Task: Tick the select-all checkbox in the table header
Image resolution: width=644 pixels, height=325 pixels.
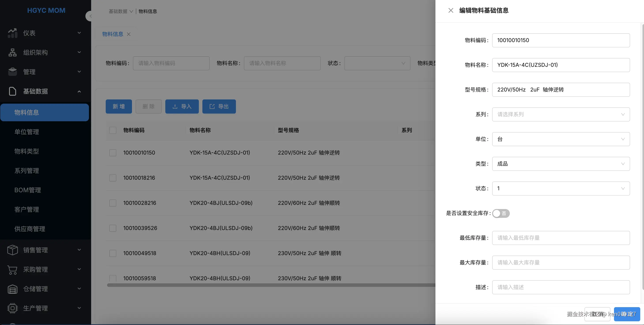Action: (x=113, y=130)
